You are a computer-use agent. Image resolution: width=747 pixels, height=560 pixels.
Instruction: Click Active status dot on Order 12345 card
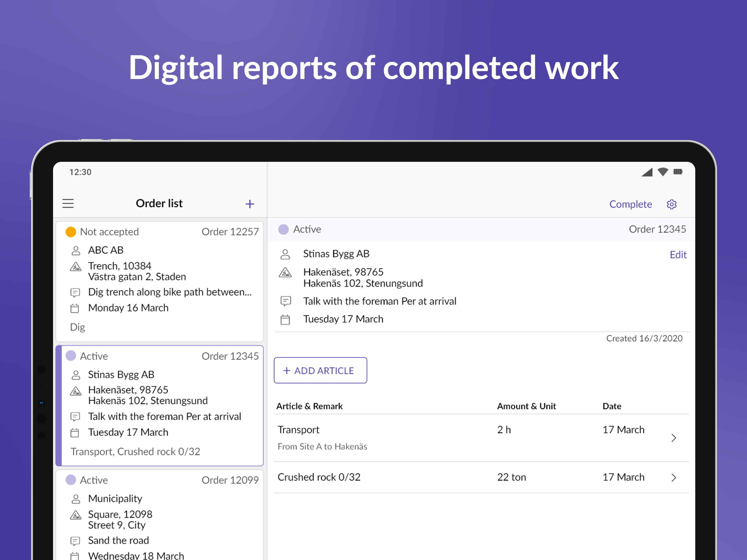coord(71,356)
